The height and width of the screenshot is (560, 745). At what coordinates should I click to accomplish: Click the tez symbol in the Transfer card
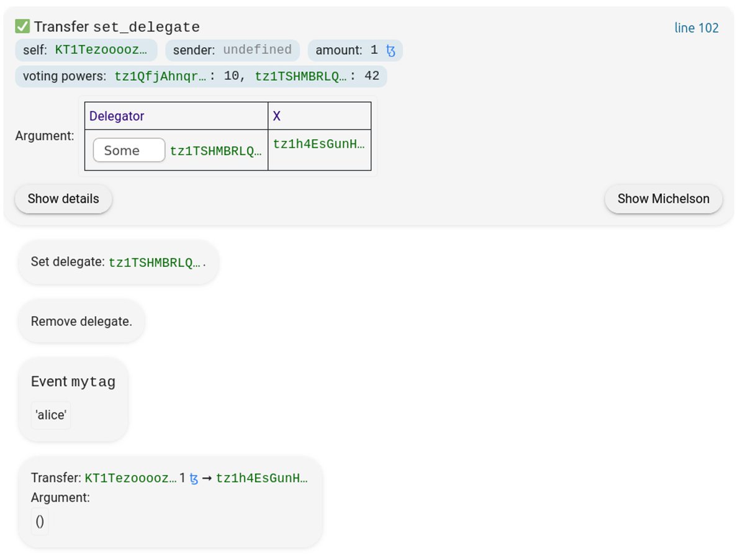click(x=194, y=479)
